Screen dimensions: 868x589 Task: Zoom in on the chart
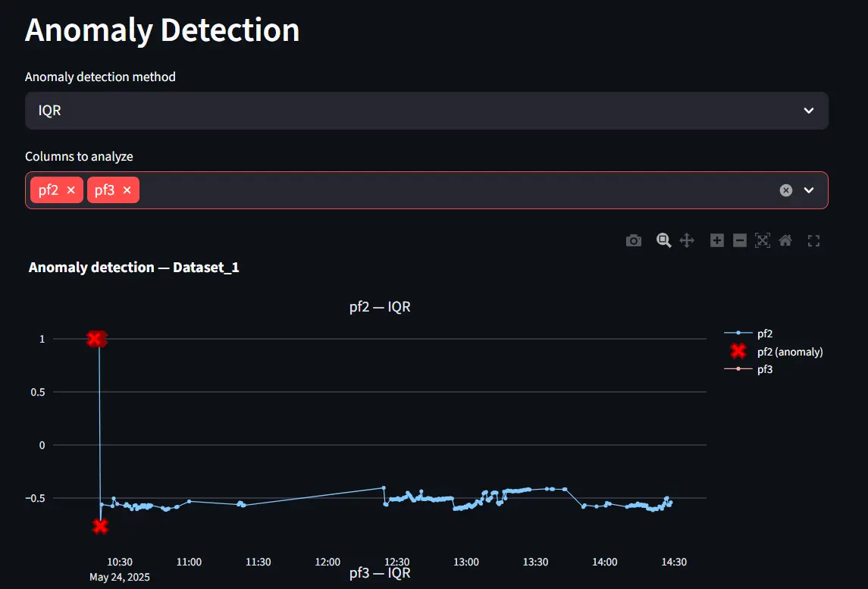(x=716, y=240)
